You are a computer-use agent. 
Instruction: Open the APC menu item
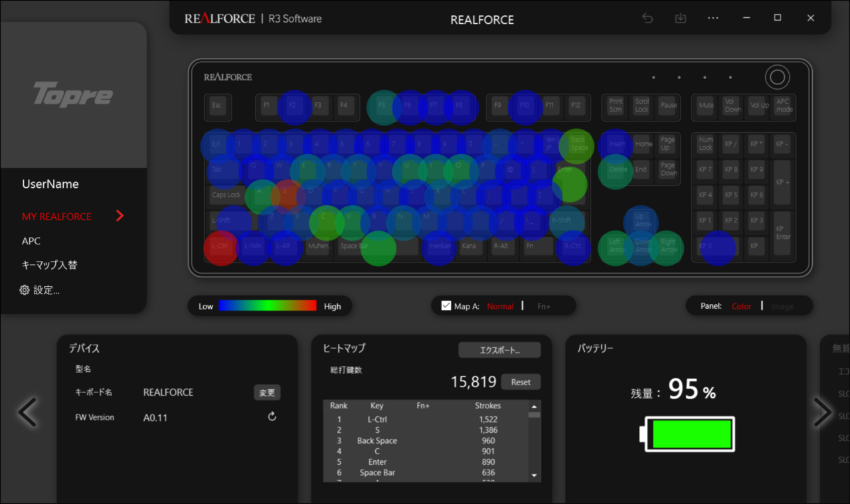pyautogui.click(x=31, y=241)
